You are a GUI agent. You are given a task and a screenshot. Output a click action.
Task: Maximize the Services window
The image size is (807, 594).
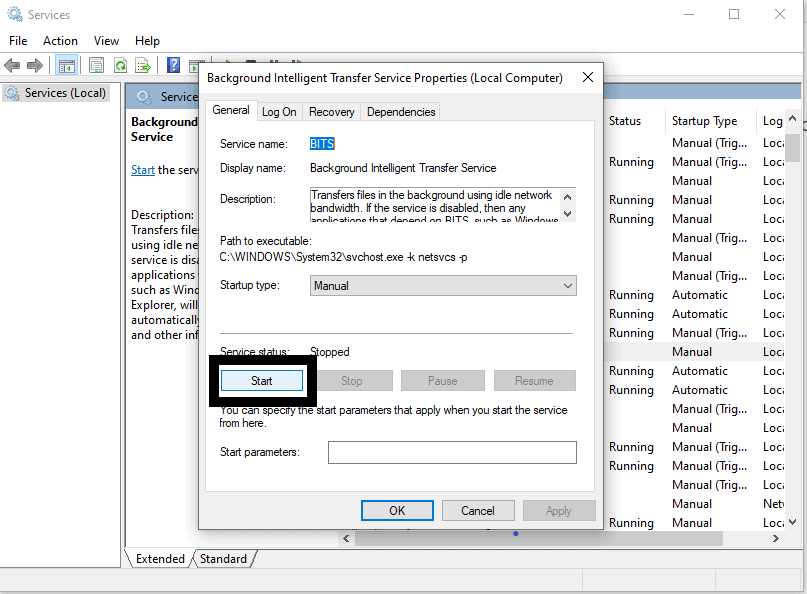(734, 14)
